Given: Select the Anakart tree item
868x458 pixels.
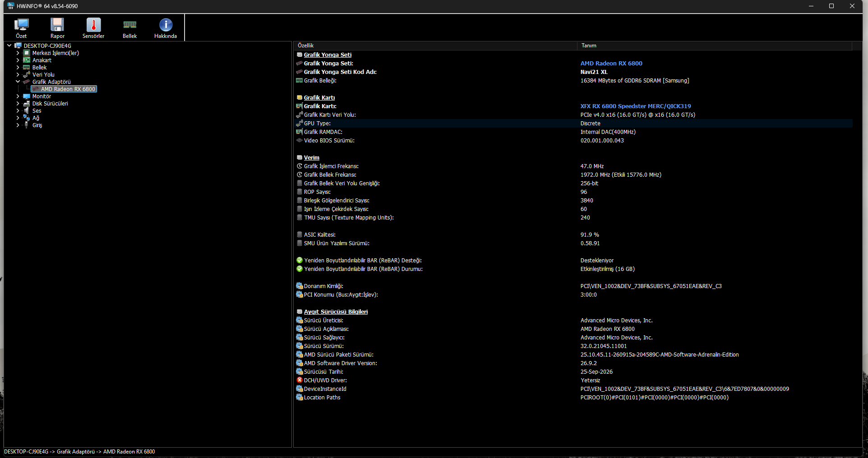Looking at the screenshot, I should coord(42,60).
